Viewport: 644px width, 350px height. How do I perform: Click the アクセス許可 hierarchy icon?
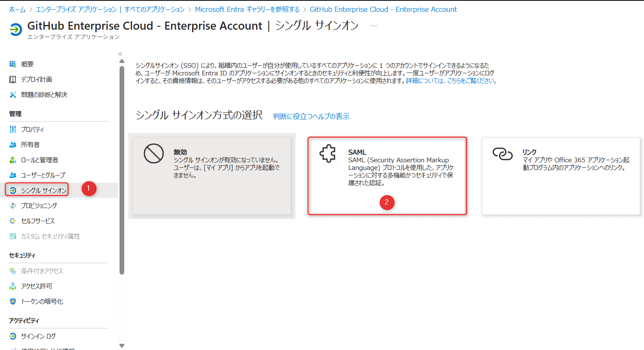coord(13,286)
